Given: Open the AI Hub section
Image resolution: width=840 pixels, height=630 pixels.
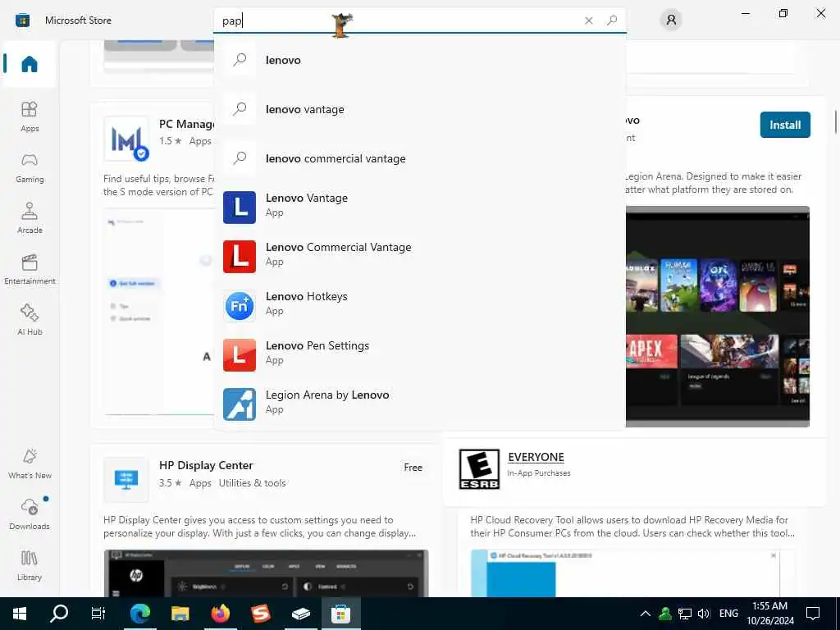Looking at the screenshot, I should tap(30, 320).
